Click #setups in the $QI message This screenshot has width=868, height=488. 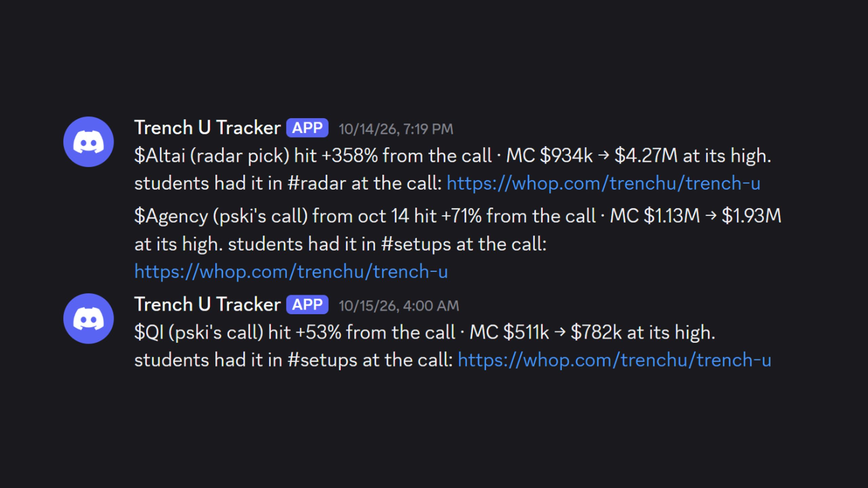322,360
